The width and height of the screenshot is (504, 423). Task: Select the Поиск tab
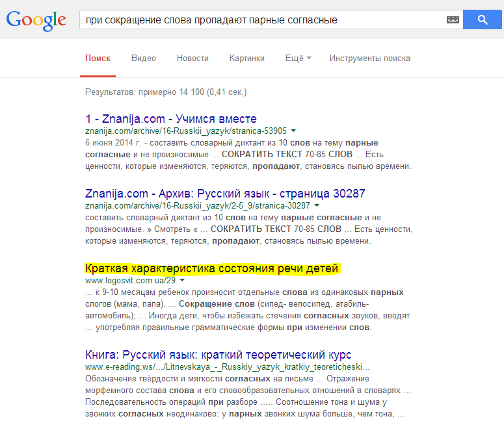pos(98,58)
